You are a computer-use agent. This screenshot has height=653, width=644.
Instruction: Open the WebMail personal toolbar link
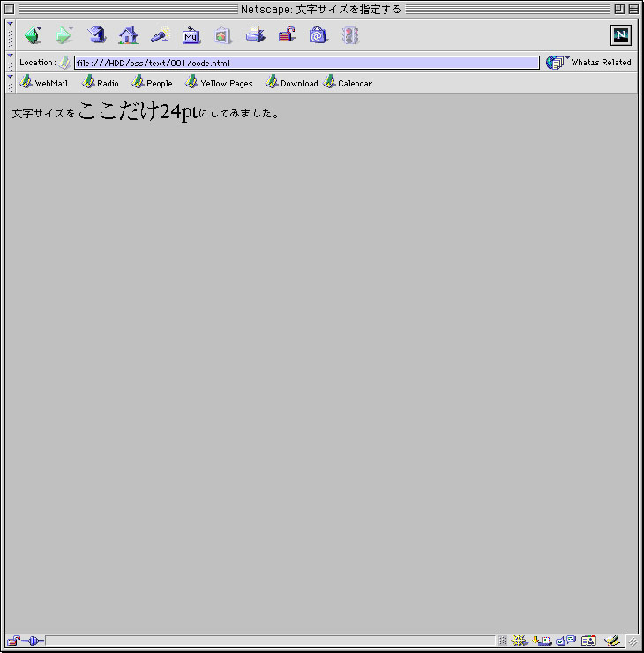44,83
